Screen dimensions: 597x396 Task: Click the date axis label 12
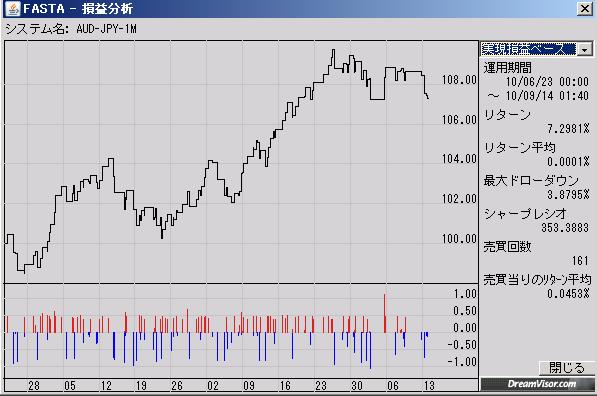coord(106,386)
